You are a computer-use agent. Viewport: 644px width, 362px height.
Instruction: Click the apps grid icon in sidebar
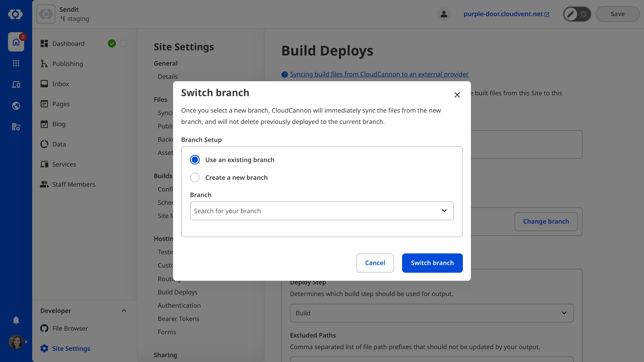pyautogui.click(x=16, y=63)
